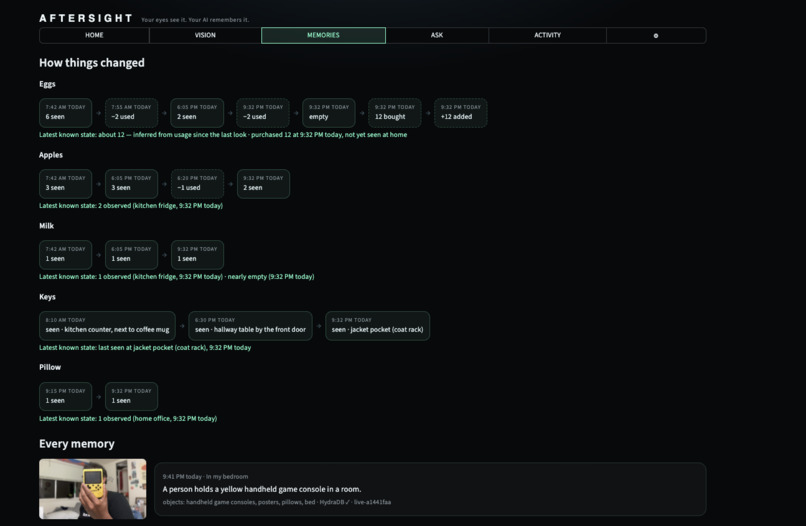
Task: Click Milk status mentioning 'nearly empty'
Action: pos(177,277)
